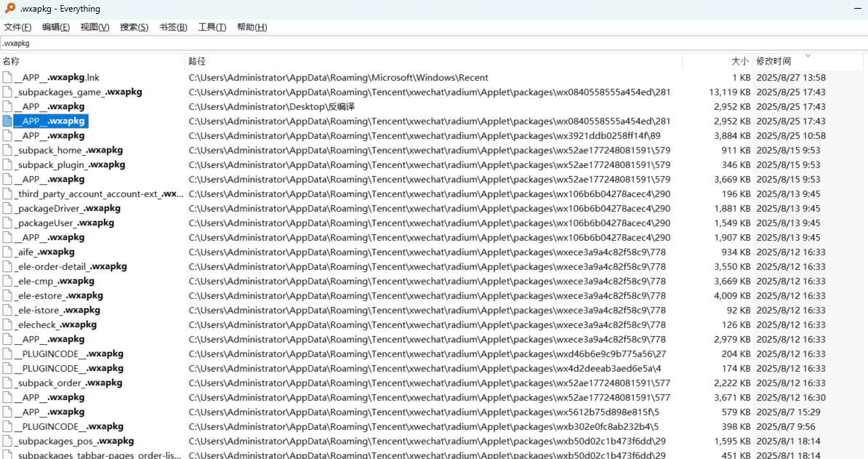Open the 搜索(S) menu
868x459 pixels.
pyautogui.click(x=134, y=28)
